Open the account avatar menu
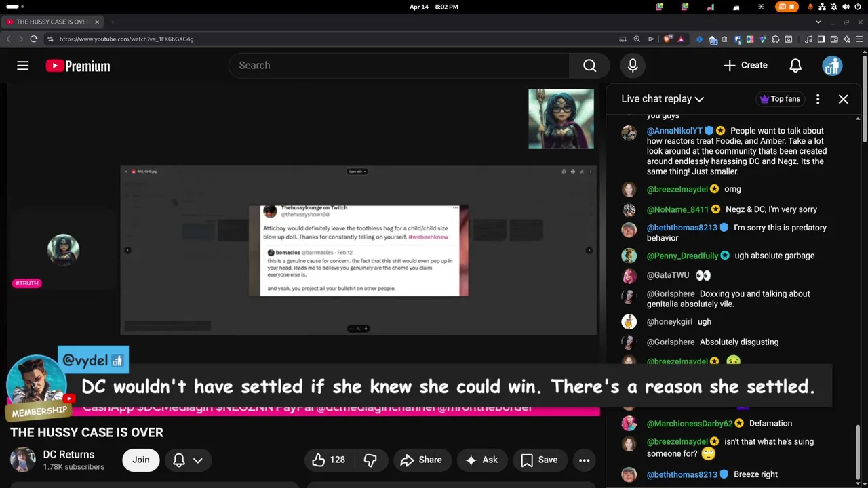 (832, 66)
